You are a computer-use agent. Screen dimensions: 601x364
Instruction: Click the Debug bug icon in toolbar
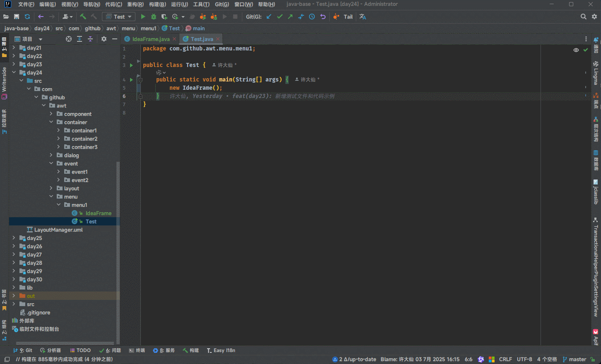(x=154, y=17)
